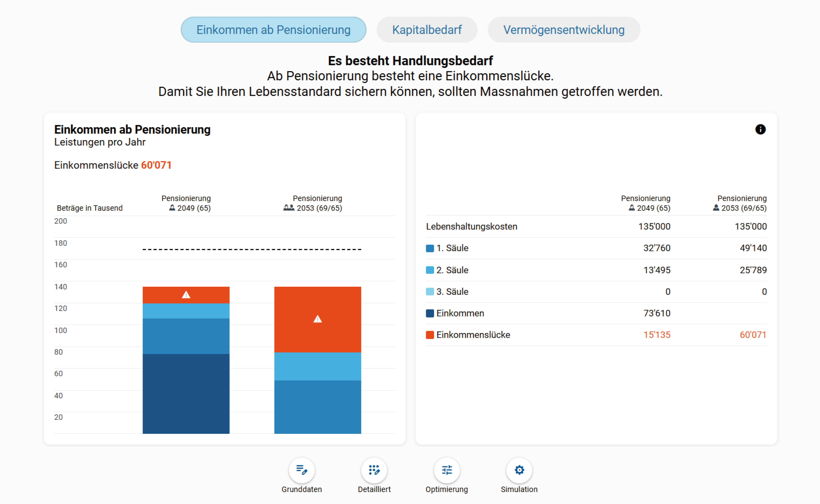Click the Einkommenslücke legend swatch

430,335
